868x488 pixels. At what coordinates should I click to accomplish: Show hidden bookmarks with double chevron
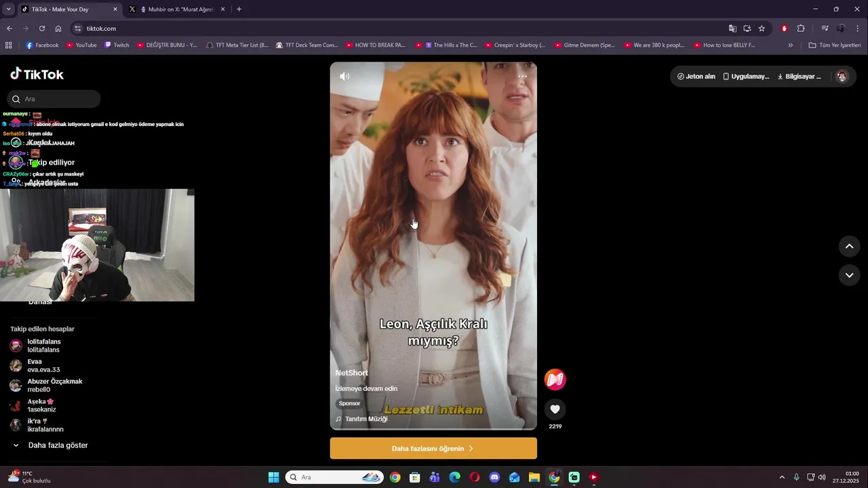pyautogui.click(x=791, y=45)
